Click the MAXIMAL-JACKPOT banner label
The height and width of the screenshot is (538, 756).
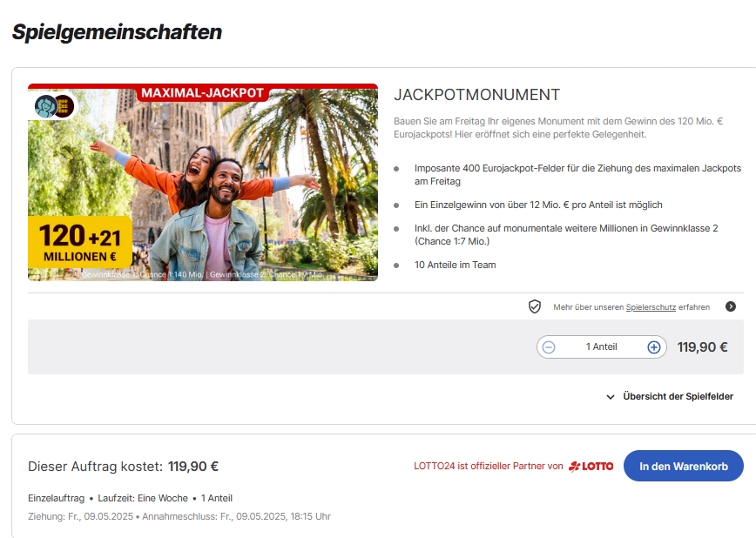click(x=202, y=92)
